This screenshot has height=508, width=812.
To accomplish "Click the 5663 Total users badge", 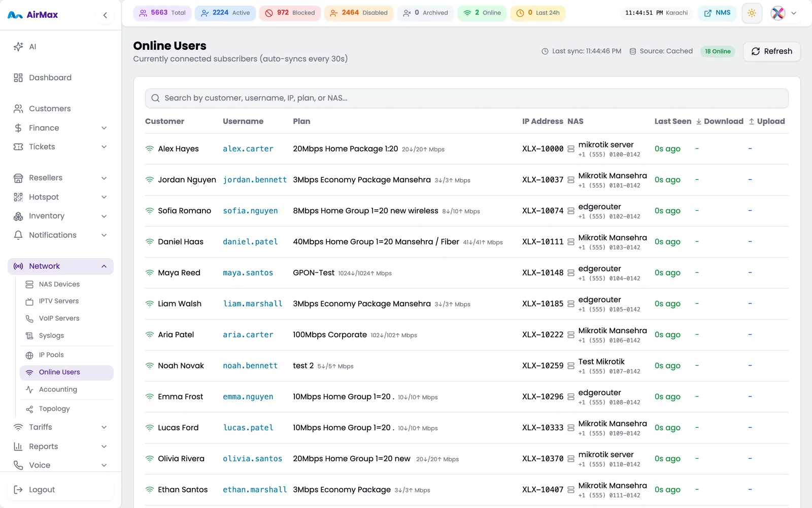I will click(x=162, y=13).
